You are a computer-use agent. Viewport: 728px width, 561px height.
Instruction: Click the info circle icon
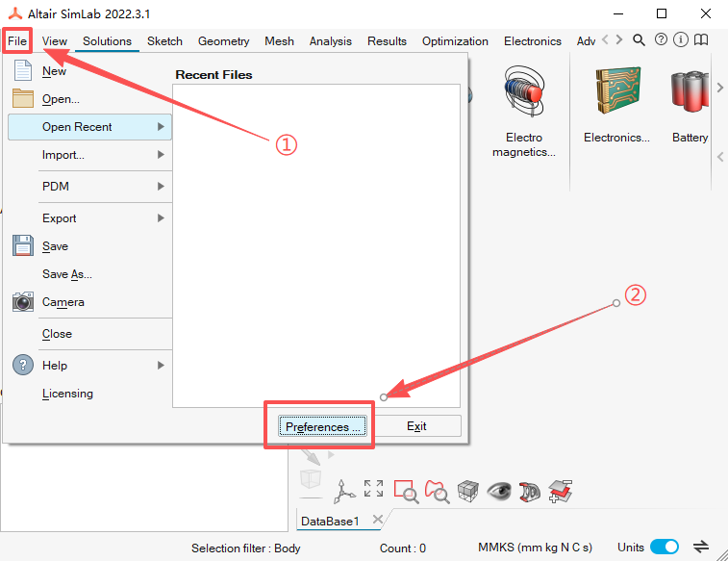point(681,39)
